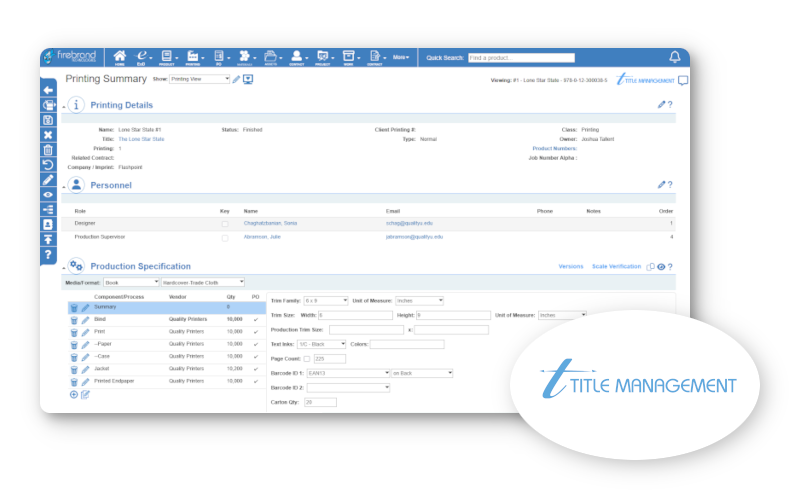The height and width of the screenshot is (500, 800).
Task: Open the PO menu in the navbar
Action: coord(220,58)
